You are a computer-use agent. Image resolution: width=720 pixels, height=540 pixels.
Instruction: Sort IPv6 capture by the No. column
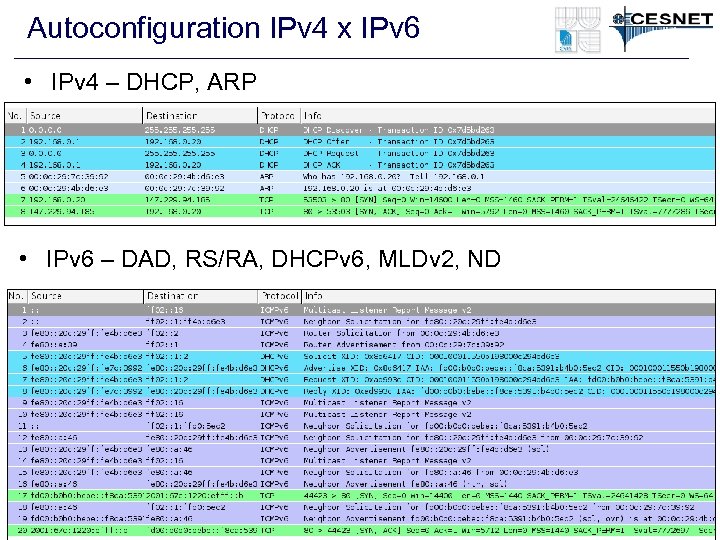(17, 296)
